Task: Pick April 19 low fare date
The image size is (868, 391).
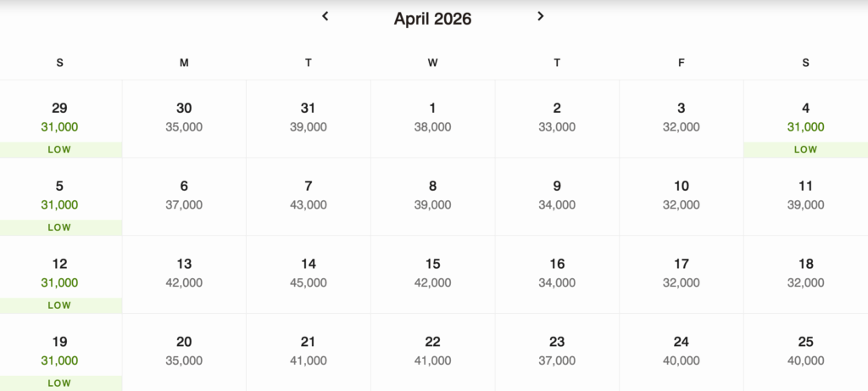Action: pyautogui.click(x=60, y=352)
